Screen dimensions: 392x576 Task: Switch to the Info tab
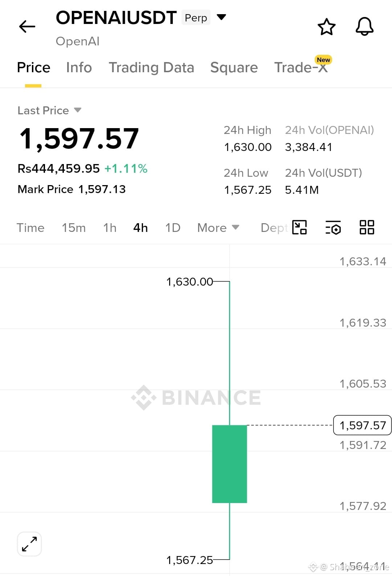coord(79,68)
